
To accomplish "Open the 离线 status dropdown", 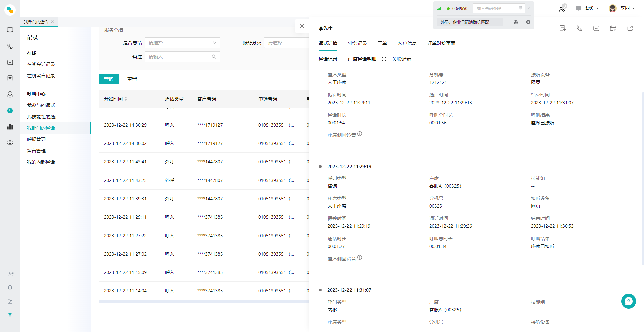I will pos(588,8).
